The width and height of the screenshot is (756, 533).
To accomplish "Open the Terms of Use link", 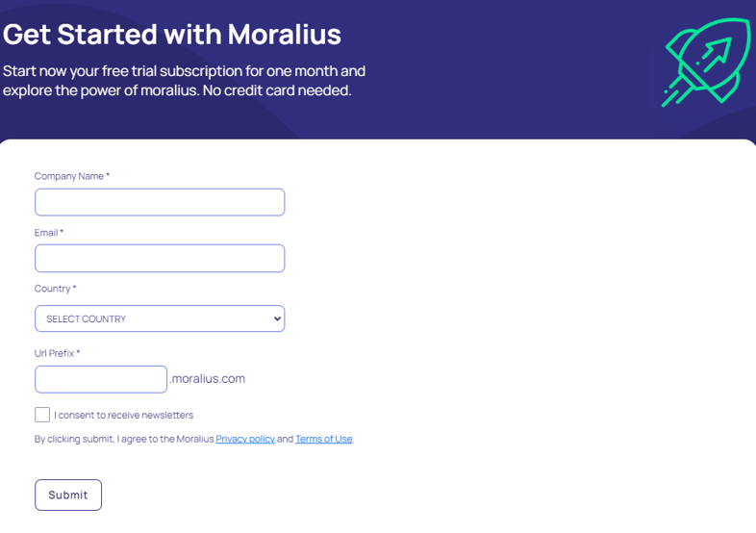I will pos(323,439).
